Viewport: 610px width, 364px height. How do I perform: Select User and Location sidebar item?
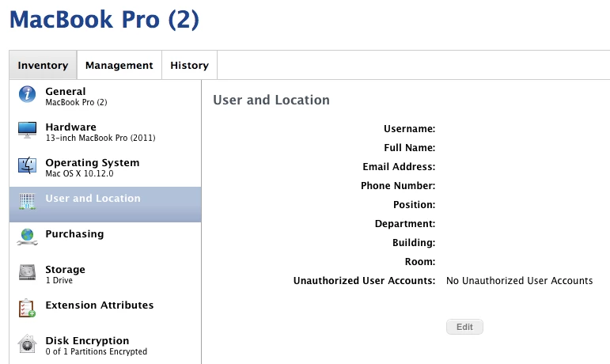point(105,204)
